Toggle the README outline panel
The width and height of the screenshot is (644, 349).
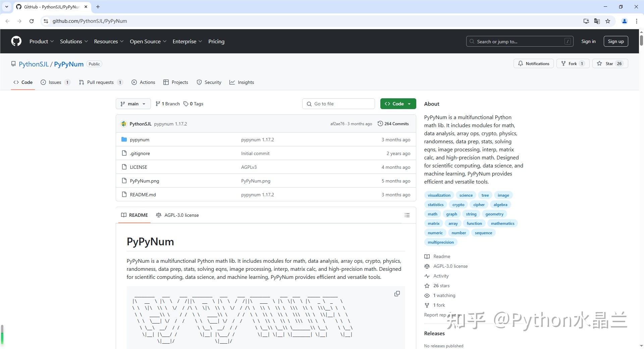pos(407,215)
